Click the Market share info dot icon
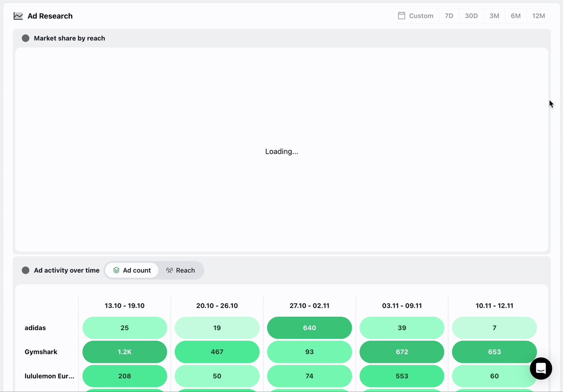The height and width of the screenshot is (392, 563). pos(26,38)
